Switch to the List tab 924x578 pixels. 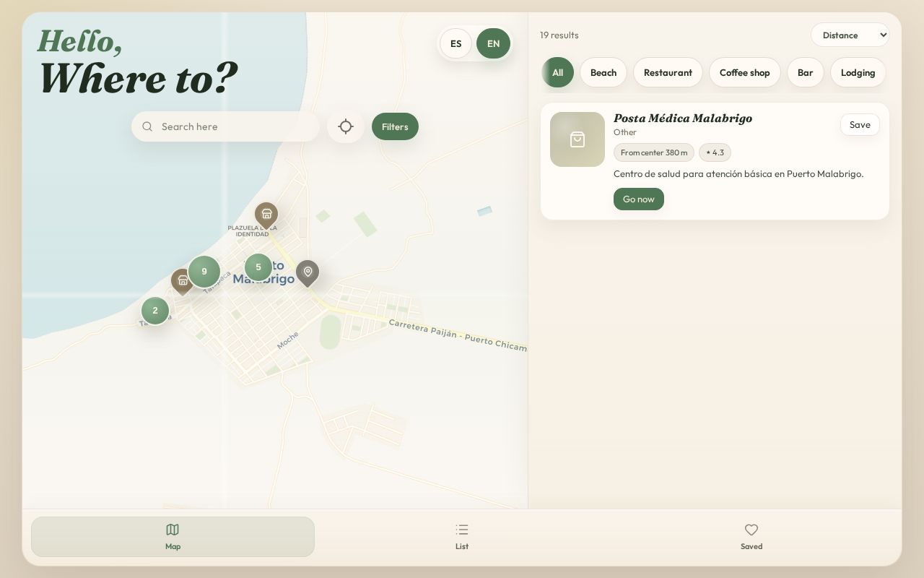click(x=462, y=537)
